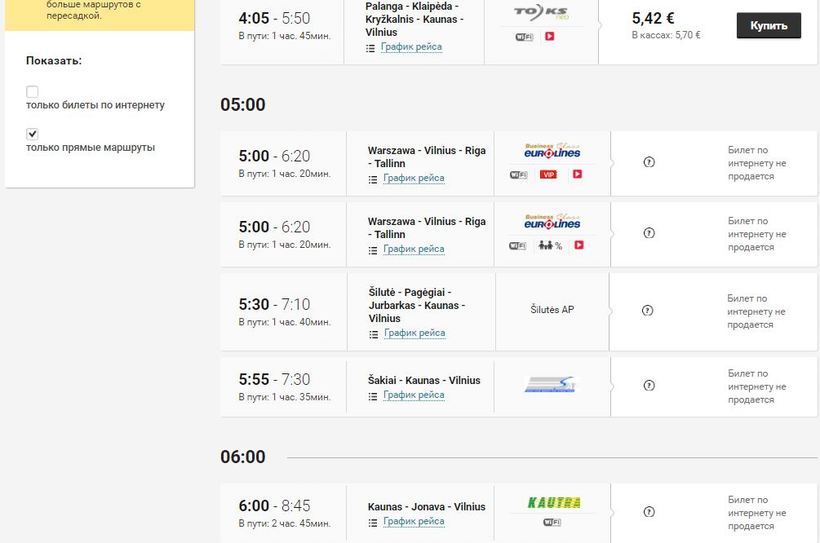The image size is (820, 543).
Task: Click the Eurolines logo on the first 5:00 trip
Action: (552, 150)
